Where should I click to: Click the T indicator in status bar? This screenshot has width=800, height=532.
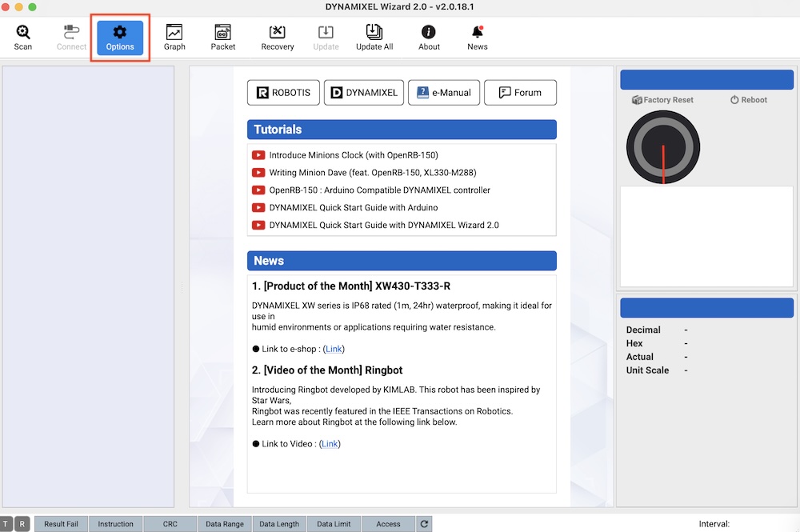7,524
